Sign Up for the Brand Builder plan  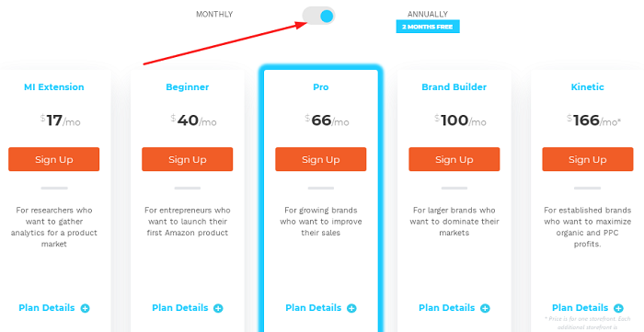coord(454,159)
